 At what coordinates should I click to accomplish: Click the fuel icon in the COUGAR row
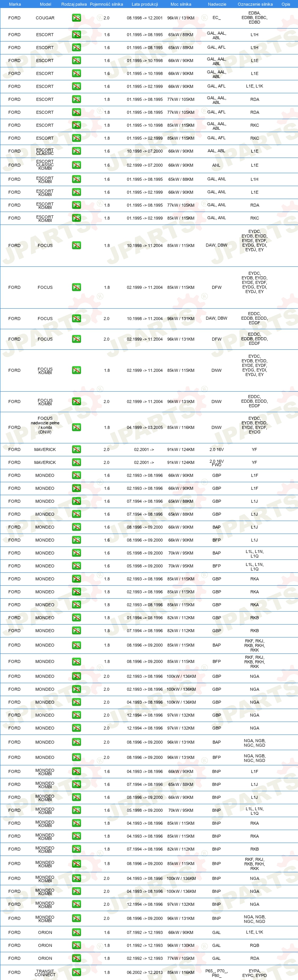click(76, 18)
